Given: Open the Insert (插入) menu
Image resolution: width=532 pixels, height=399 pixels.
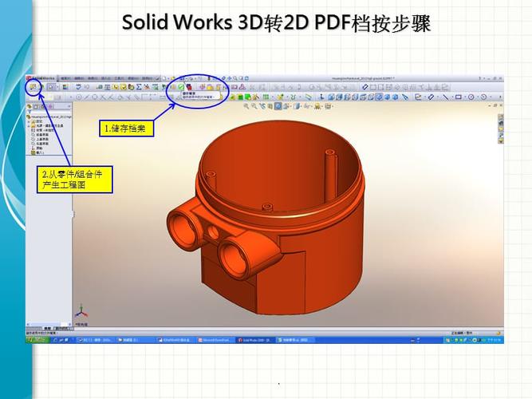Looking at the screenshot, I should coord(106,78).
